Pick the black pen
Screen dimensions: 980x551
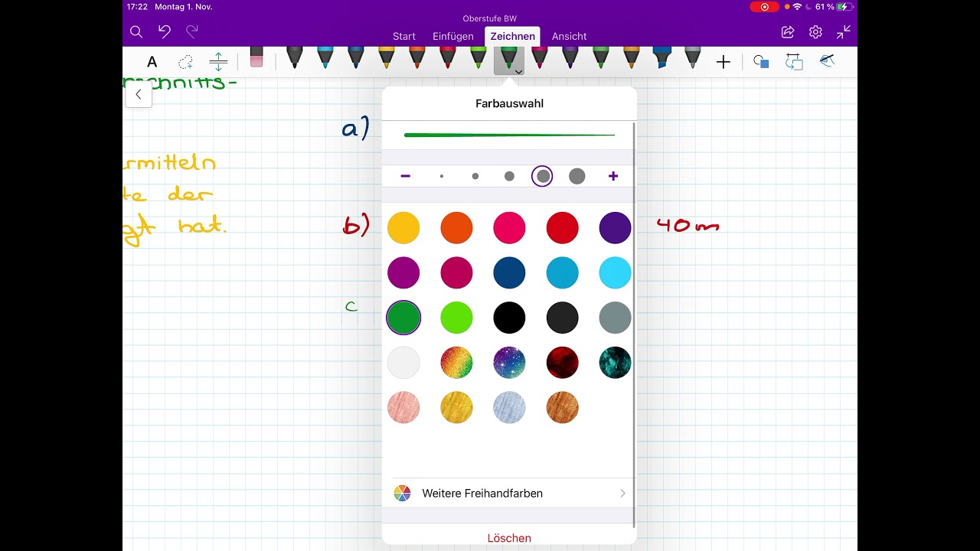(294, 58)
